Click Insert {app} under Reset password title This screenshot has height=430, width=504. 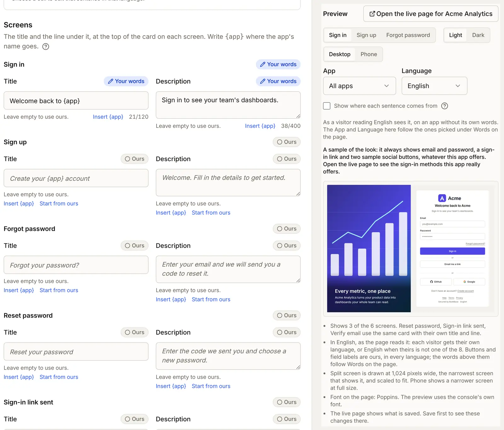pyautogui.click(x=19, y=377)
